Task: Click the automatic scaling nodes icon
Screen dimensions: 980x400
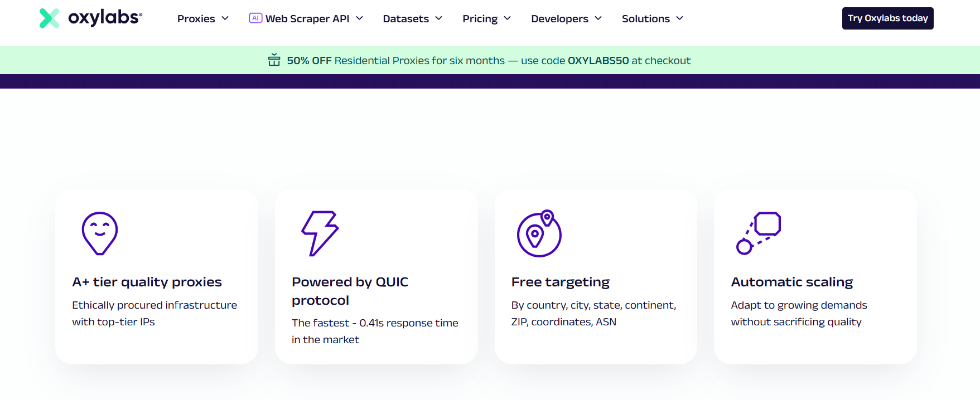Action: pyautogui.click(x=758, y=233)
